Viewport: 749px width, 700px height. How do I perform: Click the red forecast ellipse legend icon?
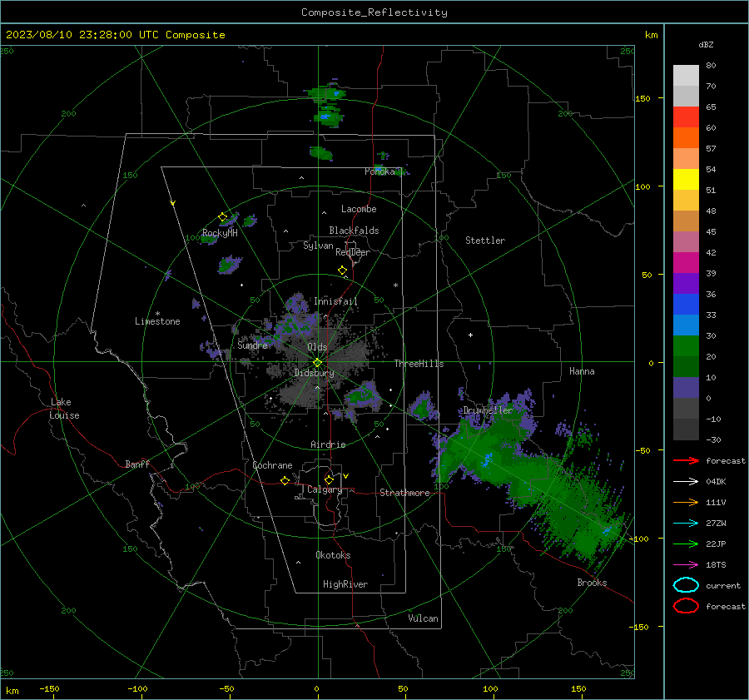coord(686,606)
